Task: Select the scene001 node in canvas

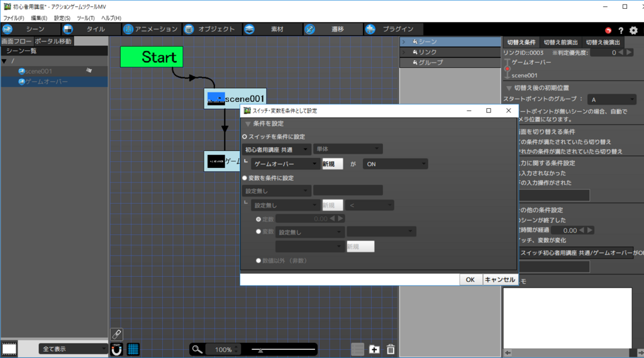Action: 235,99
